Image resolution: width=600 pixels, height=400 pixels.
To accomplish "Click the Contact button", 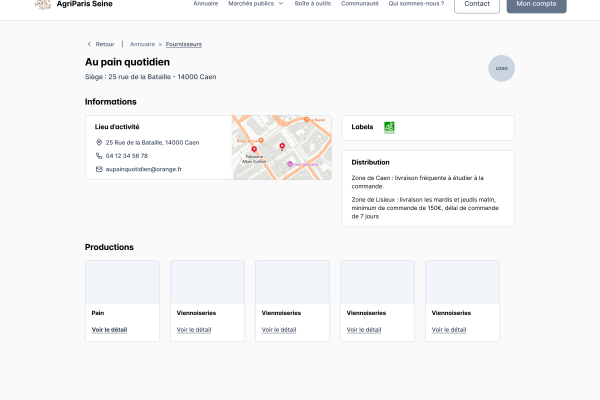I will [477, 4].
